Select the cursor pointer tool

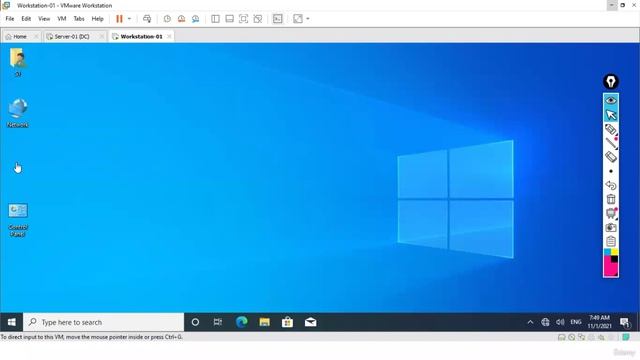(x=611, y=115)
